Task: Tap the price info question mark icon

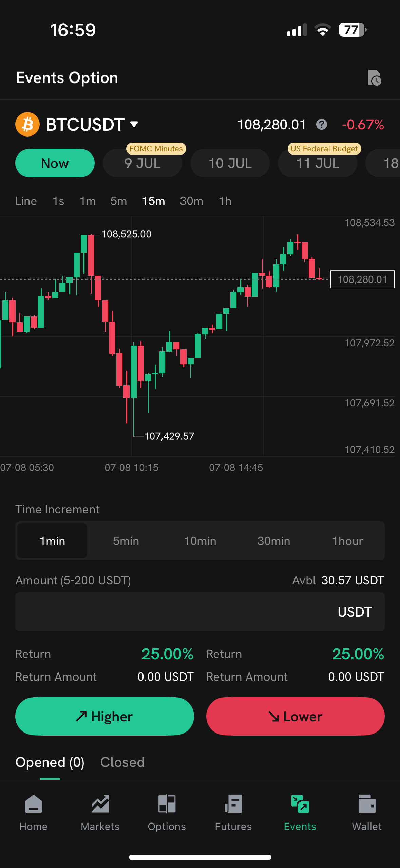Action: pyautogui.click(x=321, y=125)
